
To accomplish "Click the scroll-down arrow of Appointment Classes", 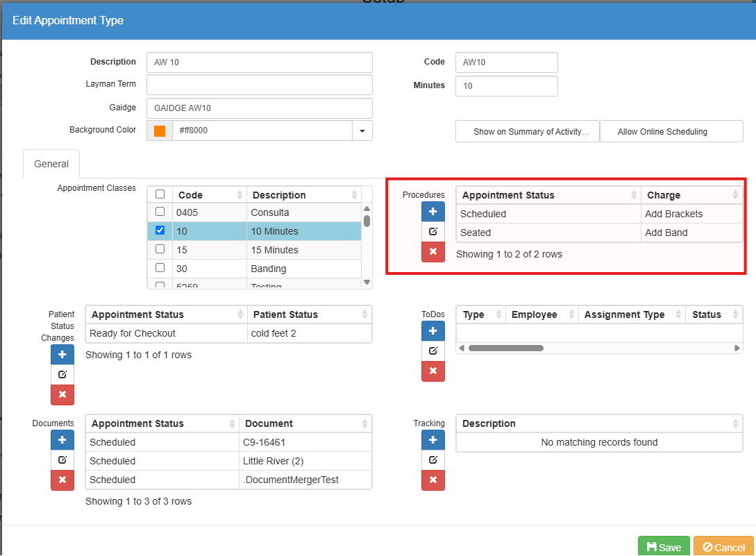I will 367,282.
